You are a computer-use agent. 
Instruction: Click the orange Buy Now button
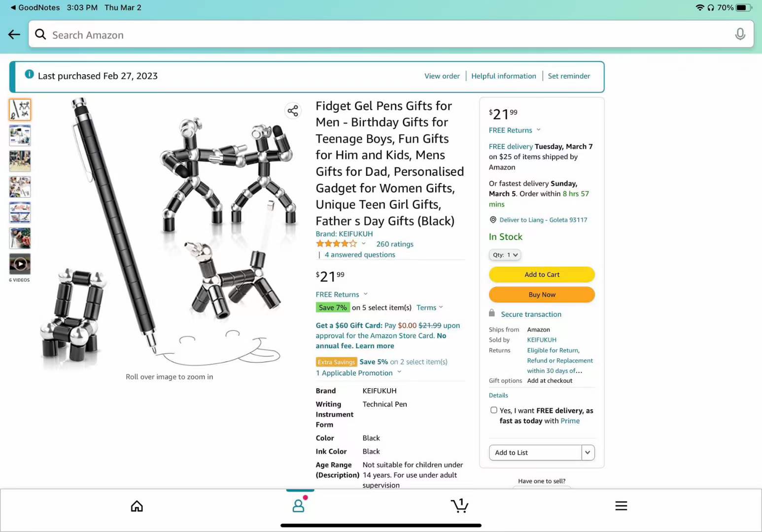(x=542, y=295)
